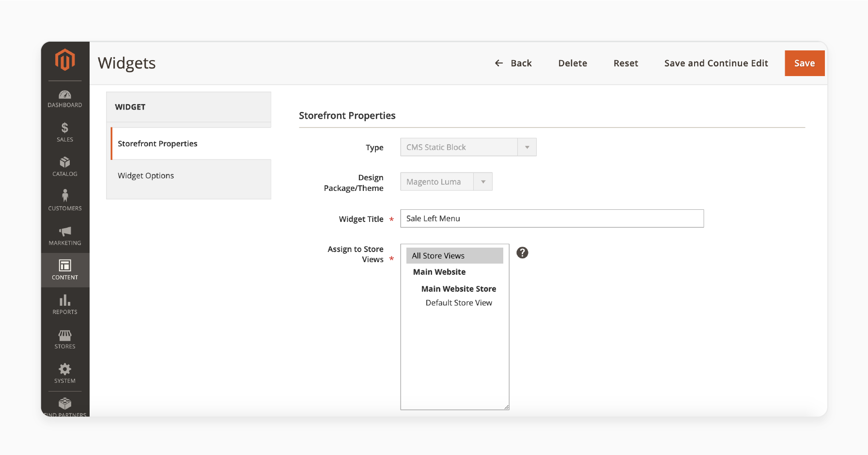Switch to Widget Options tab
The image size is (868, 455).
tap(189, 175)
